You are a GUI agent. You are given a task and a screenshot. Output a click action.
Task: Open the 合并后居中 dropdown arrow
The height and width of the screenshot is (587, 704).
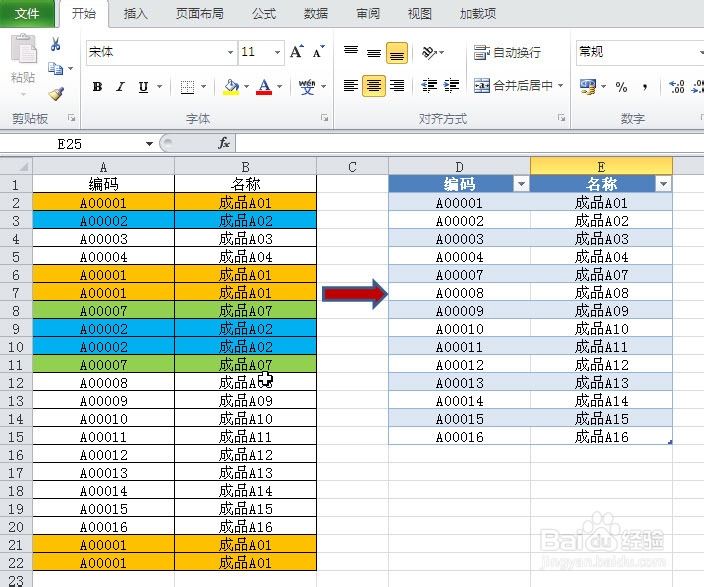560,85
